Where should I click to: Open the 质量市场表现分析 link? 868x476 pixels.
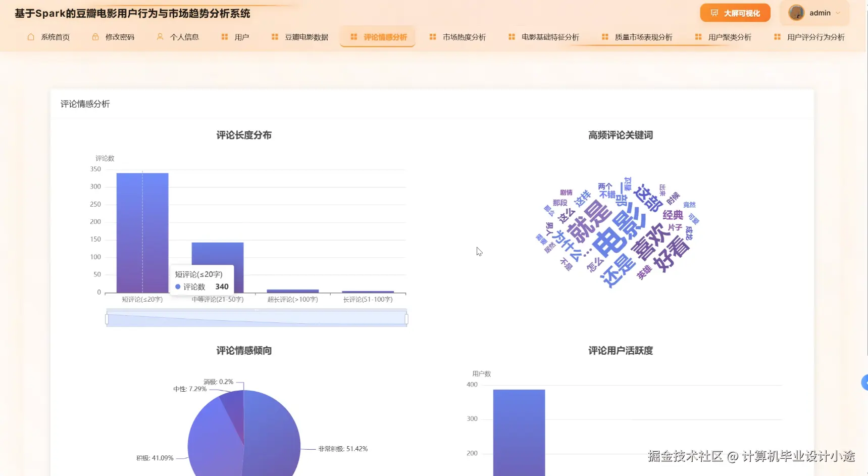click(643, 36)
